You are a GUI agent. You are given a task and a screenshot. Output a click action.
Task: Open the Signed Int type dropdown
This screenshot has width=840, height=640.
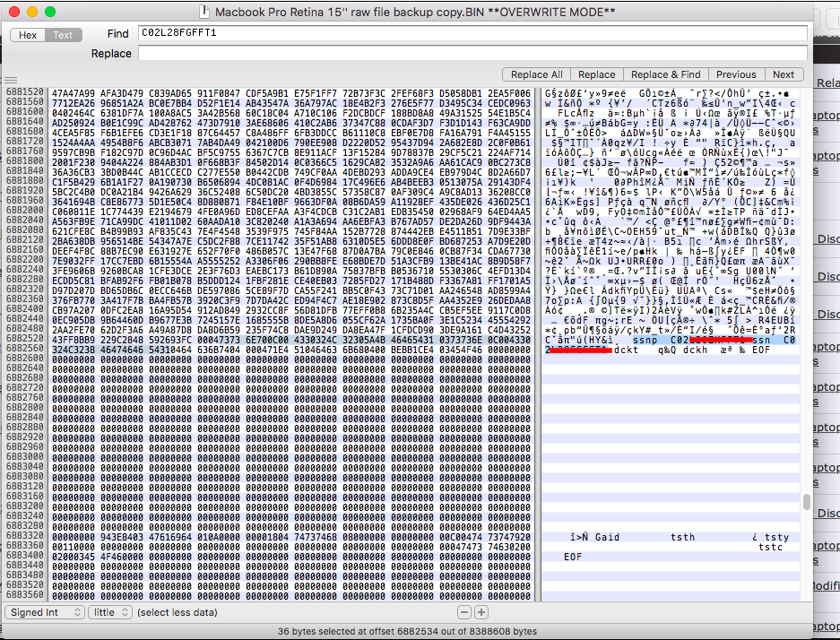[x=45, y=612]
